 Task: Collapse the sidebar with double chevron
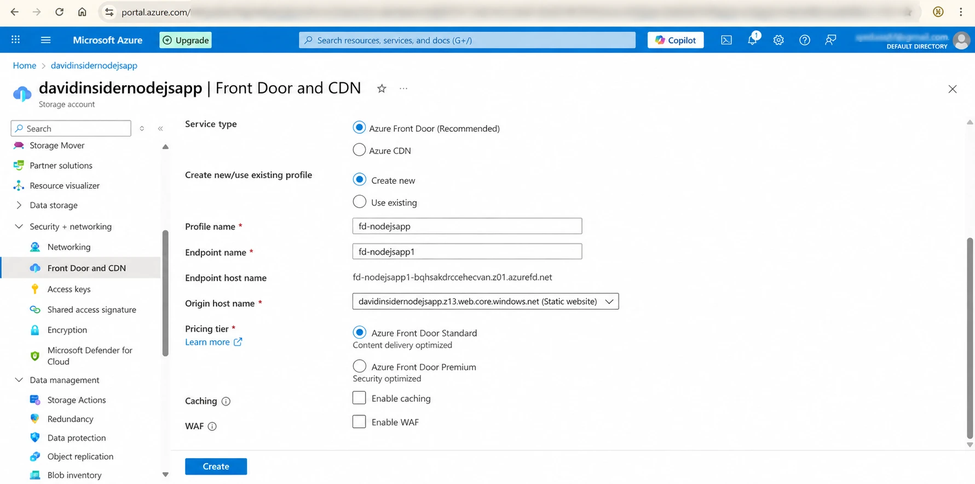160,129
